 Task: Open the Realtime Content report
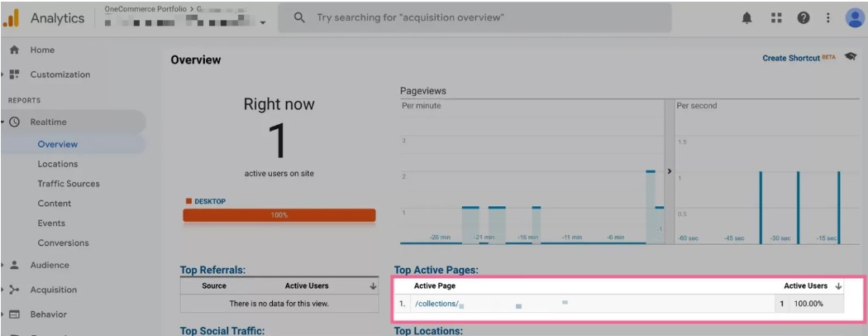coord(55,204)
